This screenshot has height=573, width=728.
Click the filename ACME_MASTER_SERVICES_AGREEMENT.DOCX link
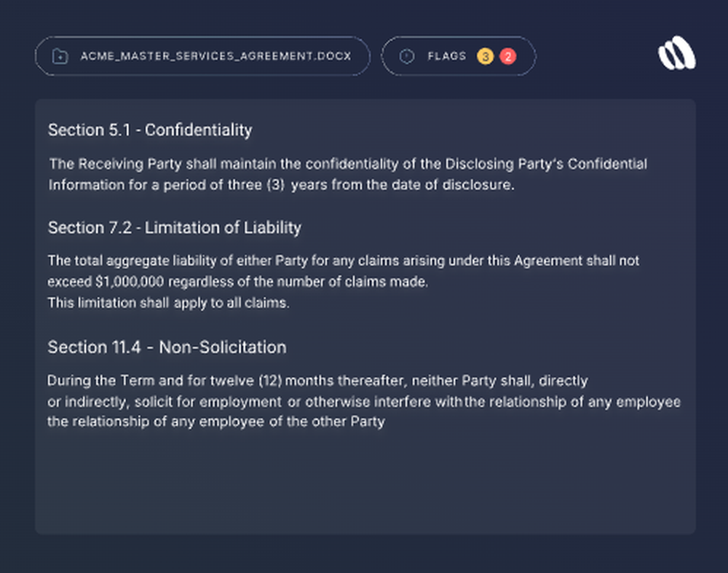tap(216, 56)
